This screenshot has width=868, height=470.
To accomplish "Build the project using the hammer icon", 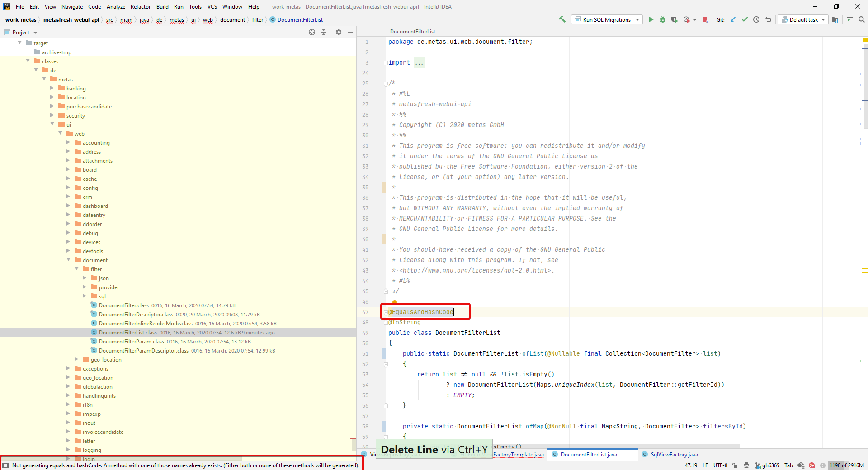I will pyautogui.click(x=561, y=19).
